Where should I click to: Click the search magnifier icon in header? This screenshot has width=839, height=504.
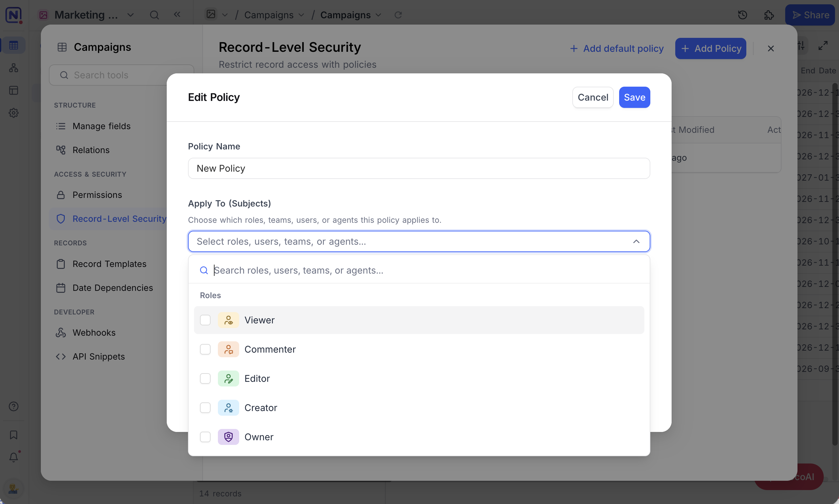pos(154,15)
